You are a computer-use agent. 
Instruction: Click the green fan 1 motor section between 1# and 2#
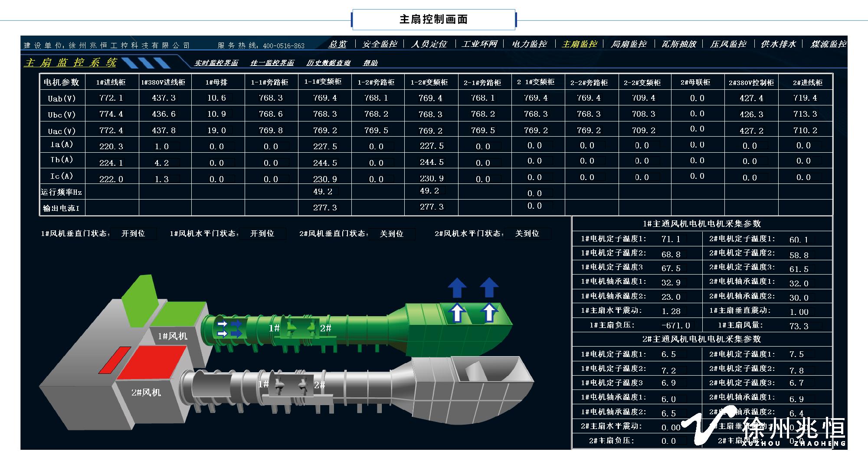click(x=300, y=329)
